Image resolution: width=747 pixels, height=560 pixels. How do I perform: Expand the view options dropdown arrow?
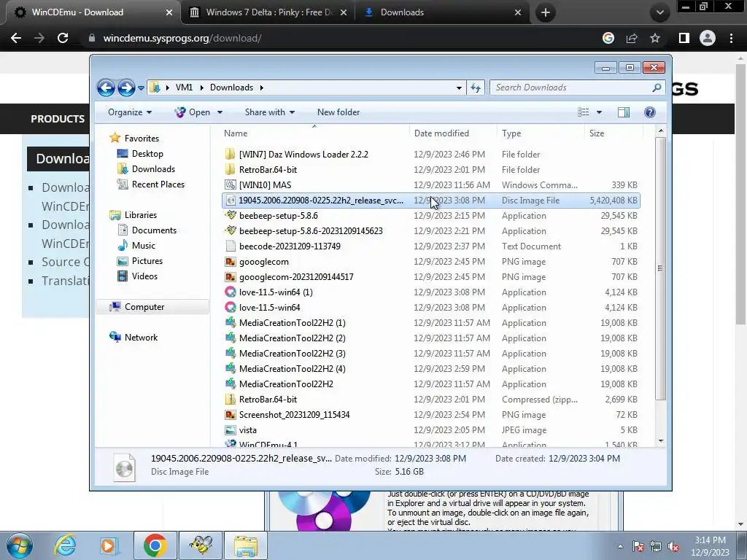[599, 112]
